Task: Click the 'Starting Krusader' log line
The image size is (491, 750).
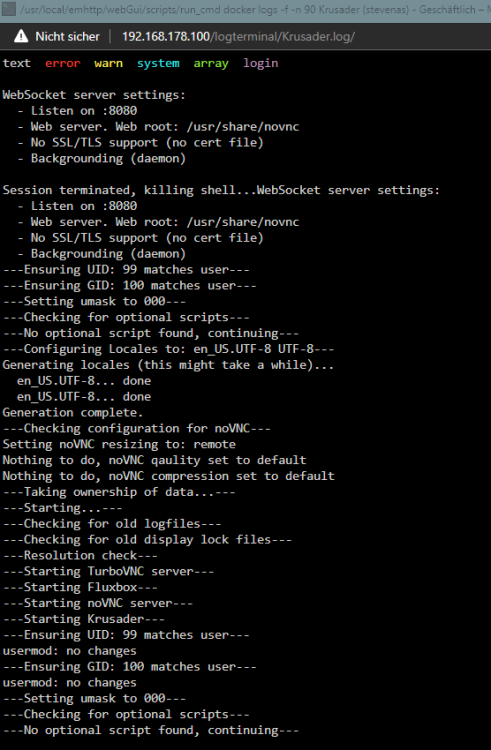Action: pos(83,619)
